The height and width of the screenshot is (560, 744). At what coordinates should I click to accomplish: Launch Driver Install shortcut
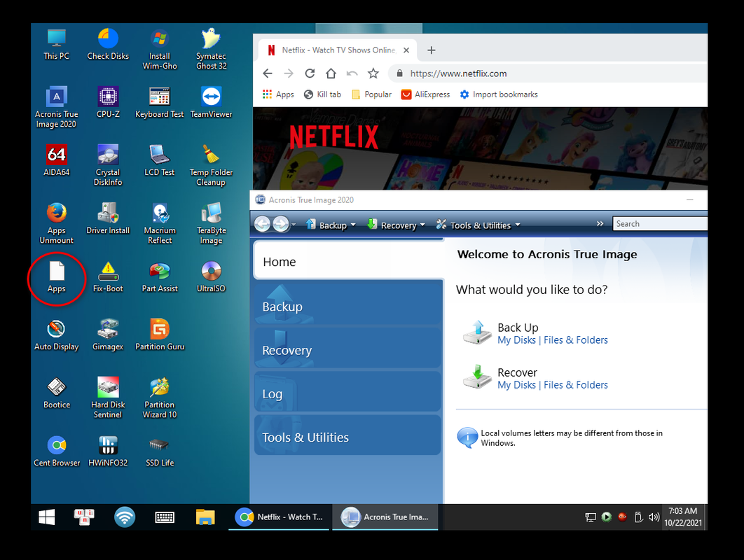108,218
